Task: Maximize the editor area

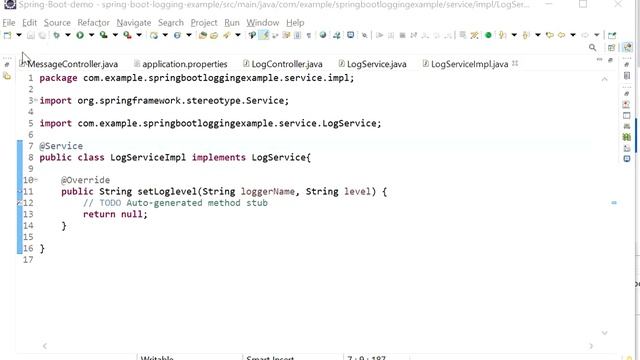Action: click(610, 60)
